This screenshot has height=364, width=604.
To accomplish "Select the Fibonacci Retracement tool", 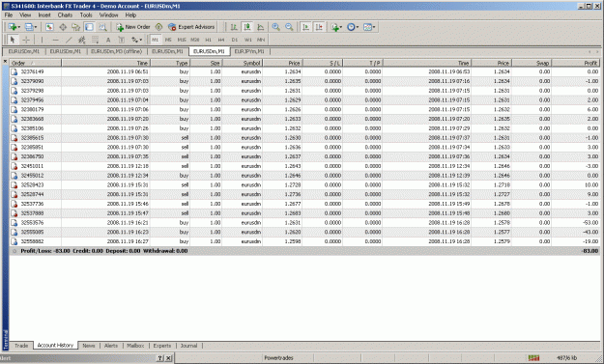I will [x=95, y=40].
